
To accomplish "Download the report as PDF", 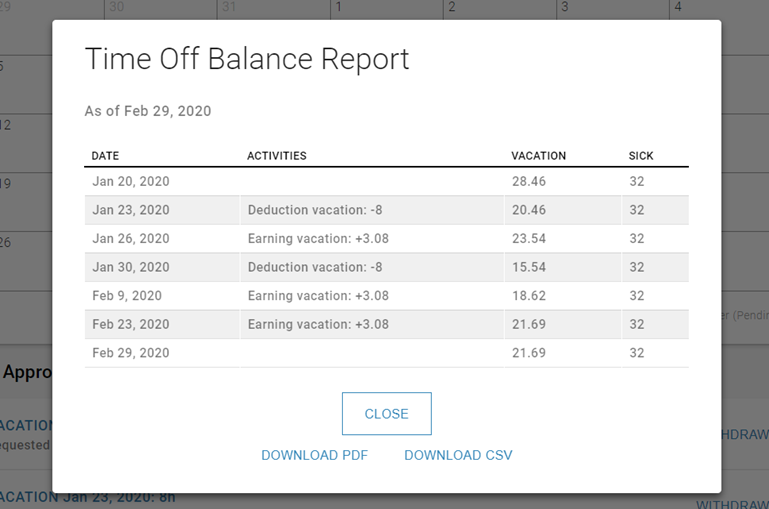I will point(314,455).
